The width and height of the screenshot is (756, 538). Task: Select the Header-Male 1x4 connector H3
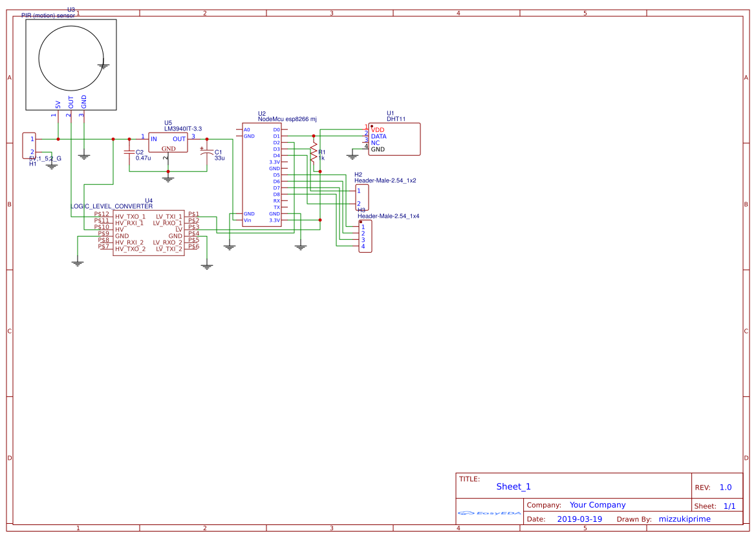point(364,236)
